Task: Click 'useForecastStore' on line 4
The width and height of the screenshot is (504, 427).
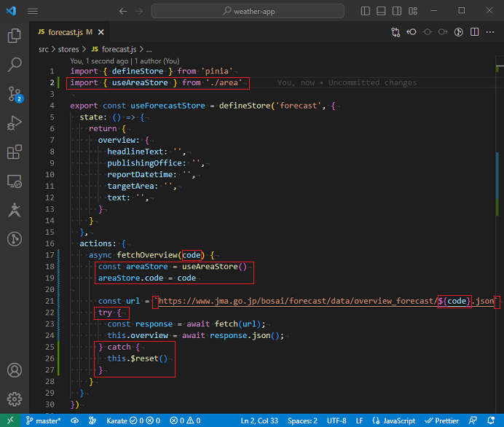Action: pyautogui.click(x=168, y=106)
